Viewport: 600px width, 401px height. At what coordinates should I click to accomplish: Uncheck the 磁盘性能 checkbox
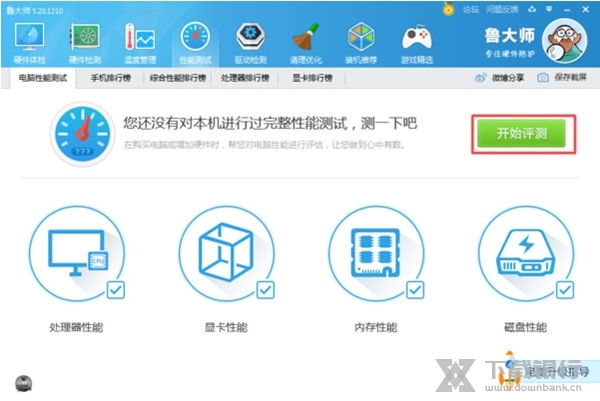pyautogui.click(x=565, y=290)
